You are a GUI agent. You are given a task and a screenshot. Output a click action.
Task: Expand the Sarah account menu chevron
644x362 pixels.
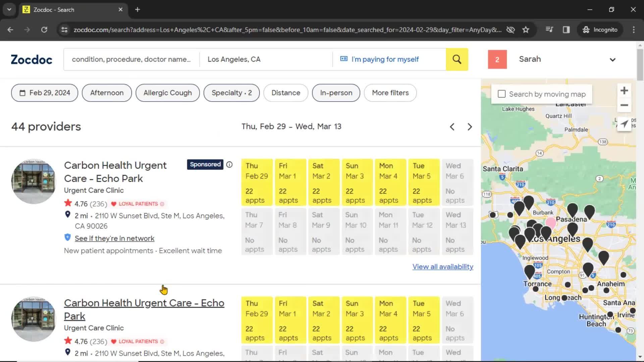pyautogui.click(x=612, y=60)
